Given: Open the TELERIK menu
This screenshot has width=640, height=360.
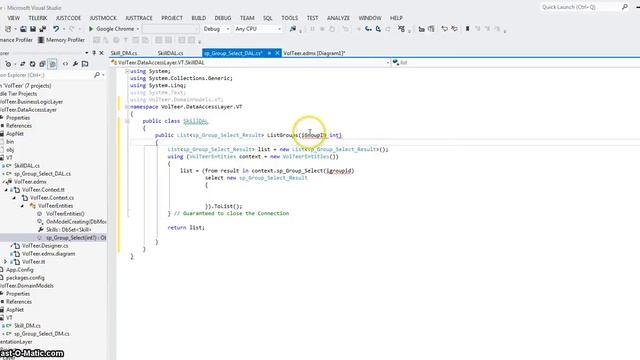Looking at the screenshot, I should (x=38, y=18).
